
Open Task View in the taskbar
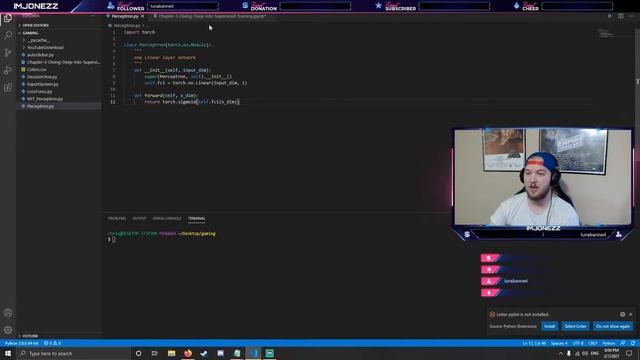(154, 353)
